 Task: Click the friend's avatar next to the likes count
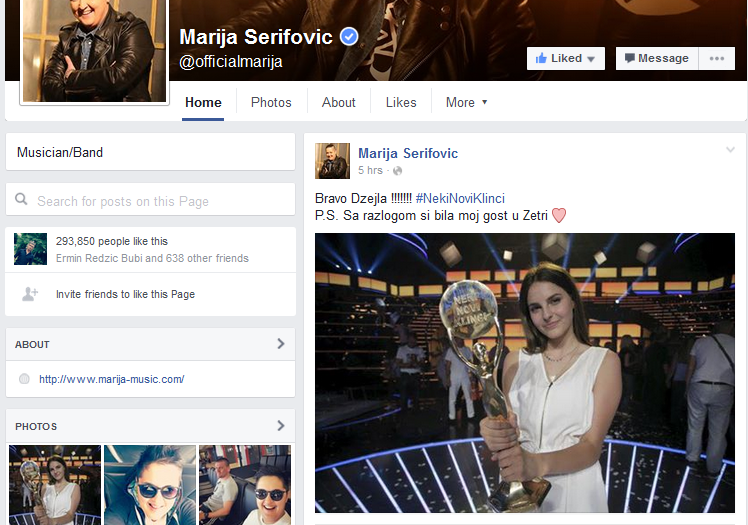coord(30,249)
